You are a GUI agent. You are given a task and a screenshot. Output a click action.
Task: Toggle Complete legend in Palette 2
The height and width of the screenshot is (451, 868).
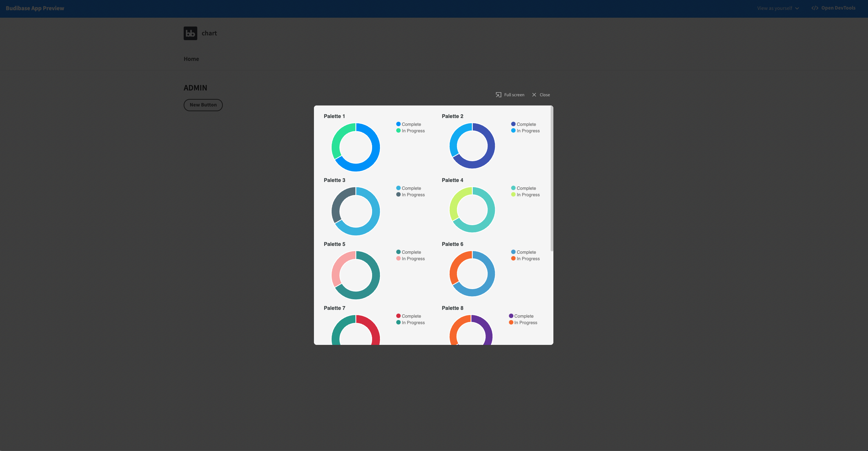(x=523, y=124)
